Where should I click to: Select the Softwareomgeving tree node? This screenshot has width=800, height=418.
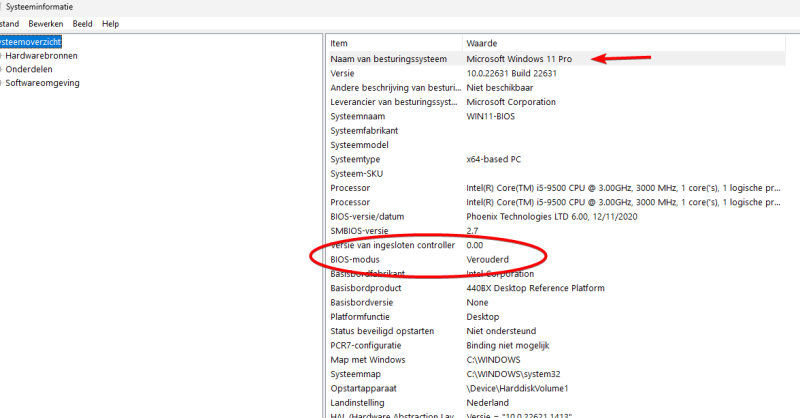[42, 83]
